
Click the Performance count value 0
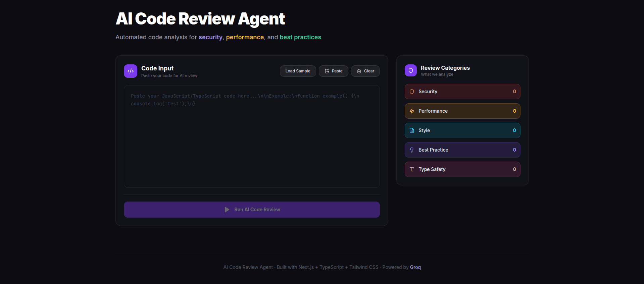(514, 111)
